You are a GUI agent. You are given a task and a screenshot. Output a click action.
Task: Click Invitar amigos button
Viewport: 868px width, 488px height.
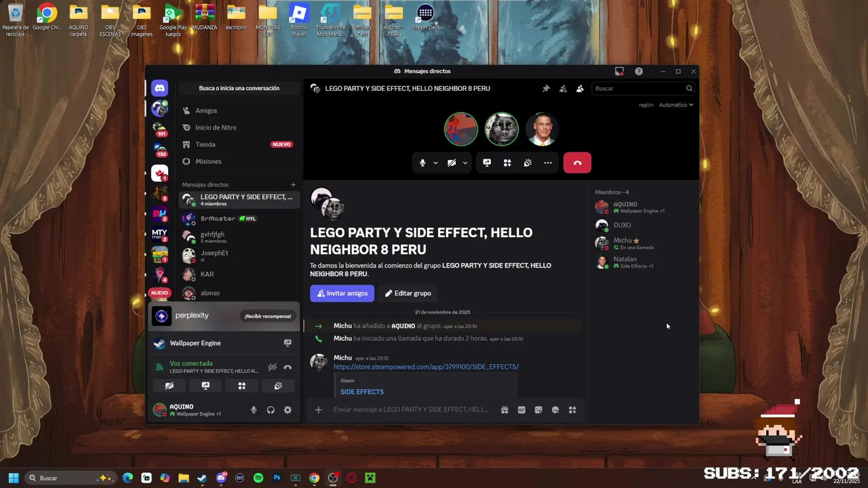[342, 293]
